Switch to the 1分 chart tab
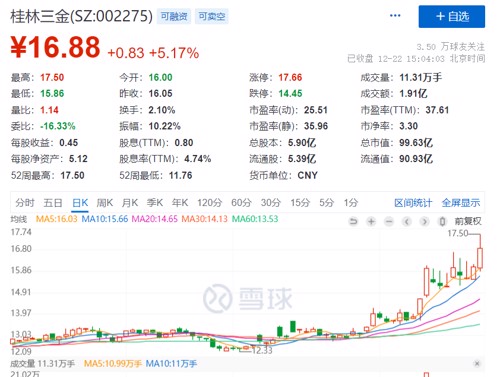This screenshot has width=500, height=377. 351,203
